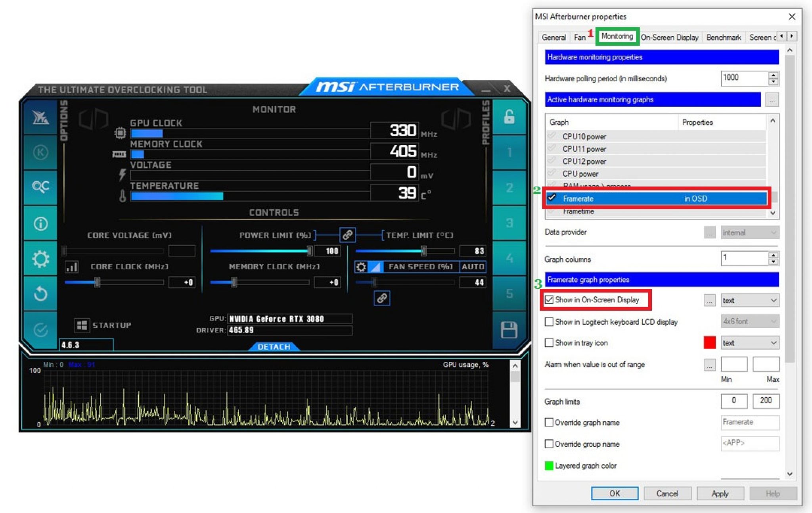812x513 pixels.
Task: Toggle power and temp limit link icon
Action: (347, 235)
